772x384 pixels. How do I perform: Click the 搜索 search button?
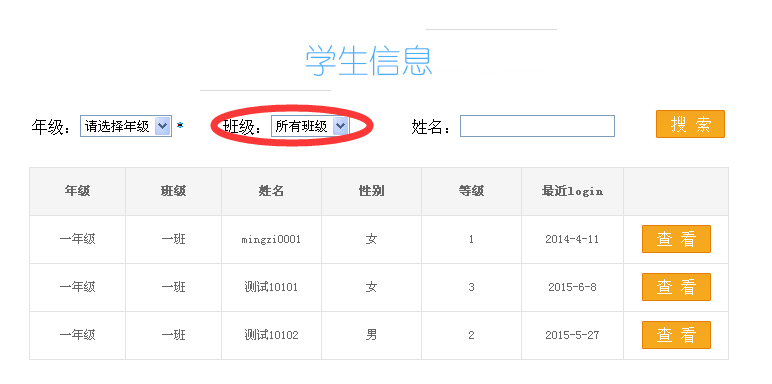[690, 124]
